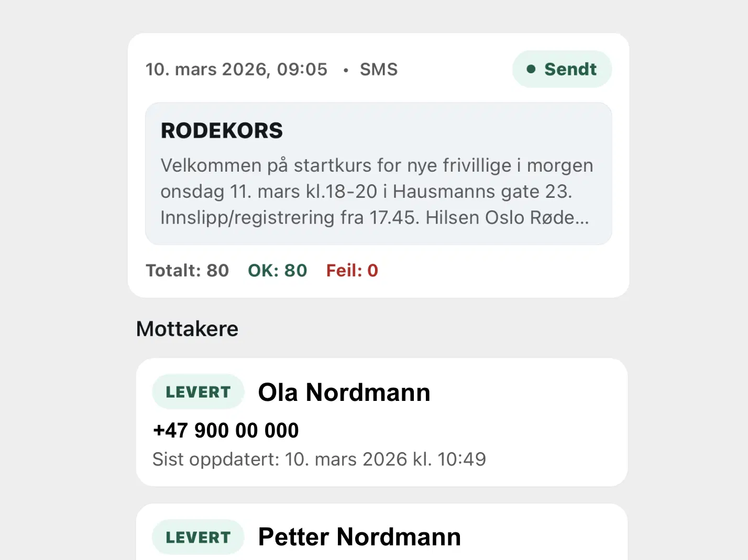748x560 pixels.
Task: Select the Ola Nordmann name
Action: click(344, 392)
